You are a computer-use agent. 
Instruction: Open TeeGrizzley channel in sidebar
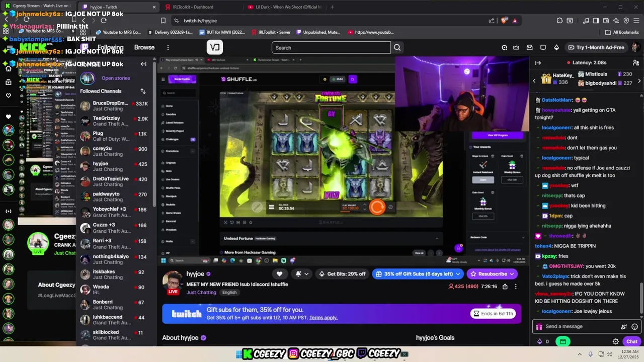point(115,121)
